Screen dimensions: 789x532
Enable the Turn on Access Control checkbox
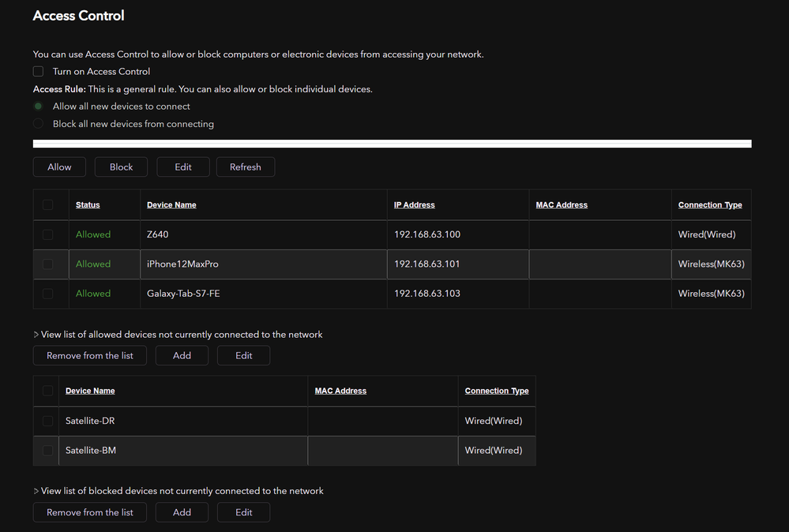pos(38,72)
